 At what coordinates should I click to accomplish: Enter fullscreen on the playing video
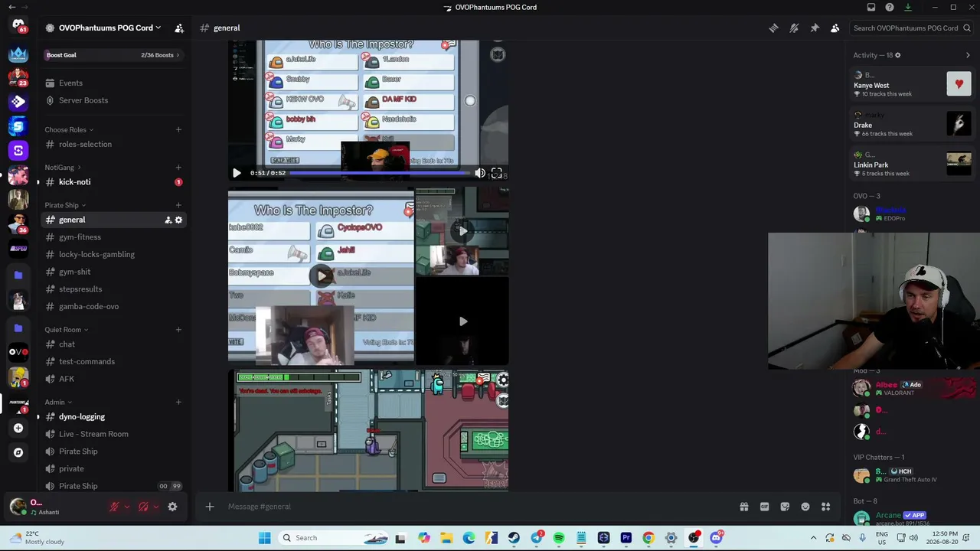[496, 173]
